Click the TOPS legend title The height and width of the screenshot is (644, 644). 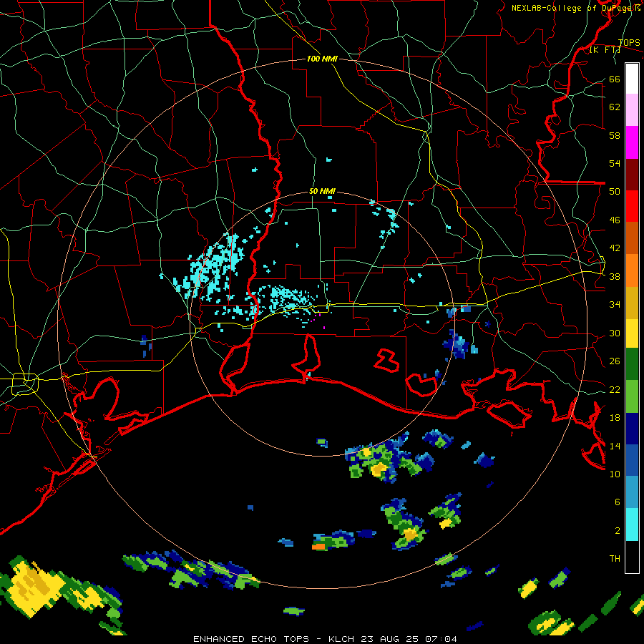[629, 42]
